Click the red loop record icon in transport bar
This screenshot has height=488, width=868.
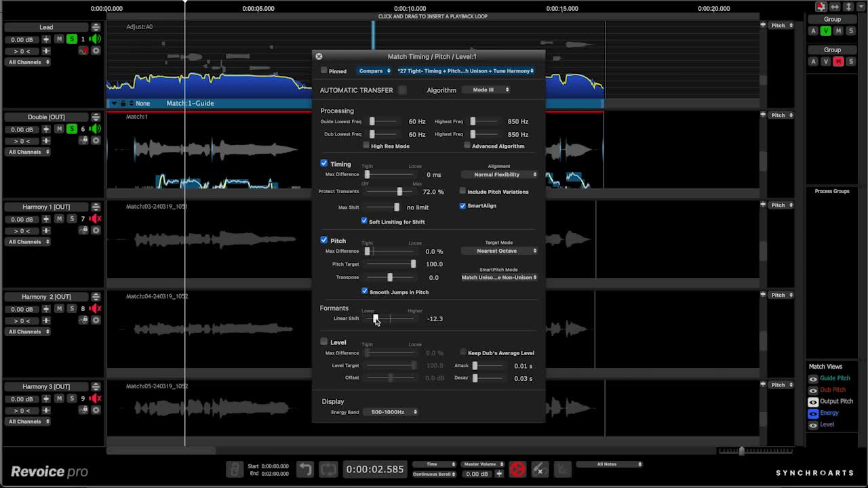coord(517,468)
